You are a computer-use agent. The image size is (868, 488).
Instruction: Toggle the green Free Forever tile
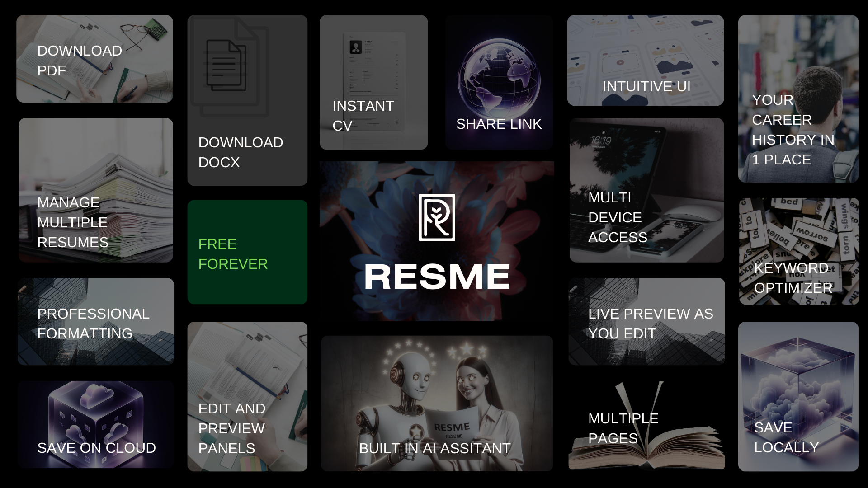click(247, 252)
